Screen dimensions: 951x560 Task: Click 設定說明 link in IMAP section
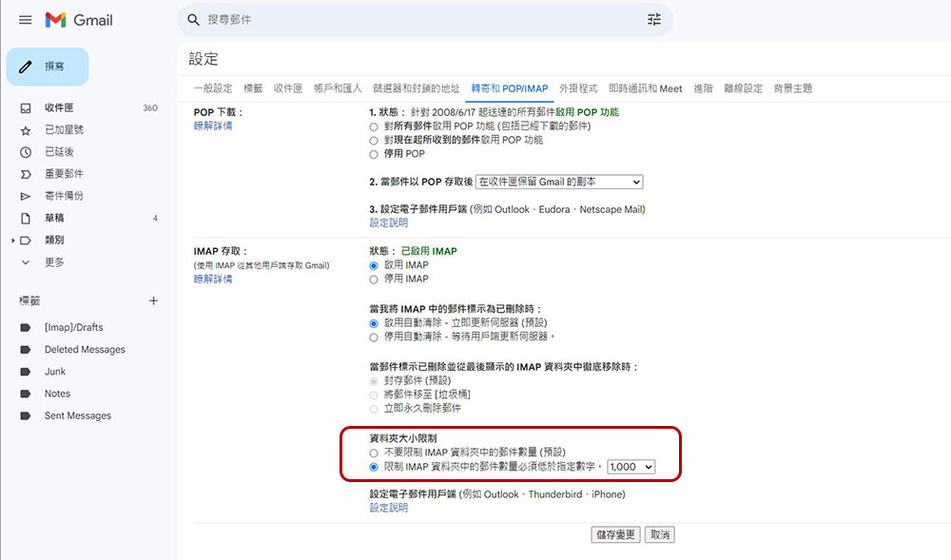[389, 508]
